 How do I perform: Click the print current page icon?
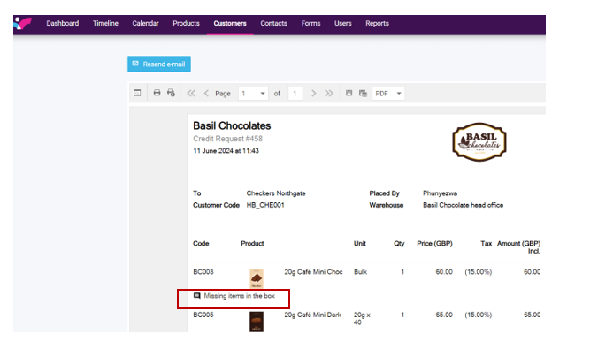pyautogui.click(x=171, y=93)
